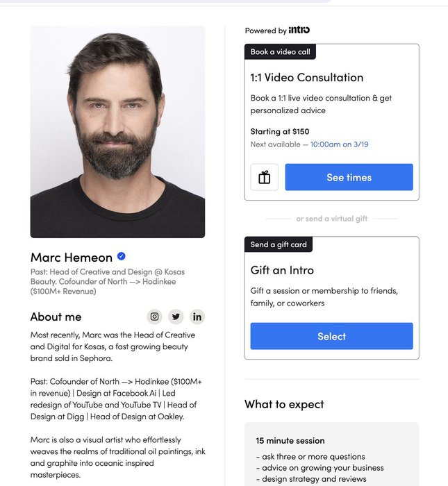Screen dimensions: 448x486
Task: Click the 10:00am on 3/19 link
Action: point(339,144)
